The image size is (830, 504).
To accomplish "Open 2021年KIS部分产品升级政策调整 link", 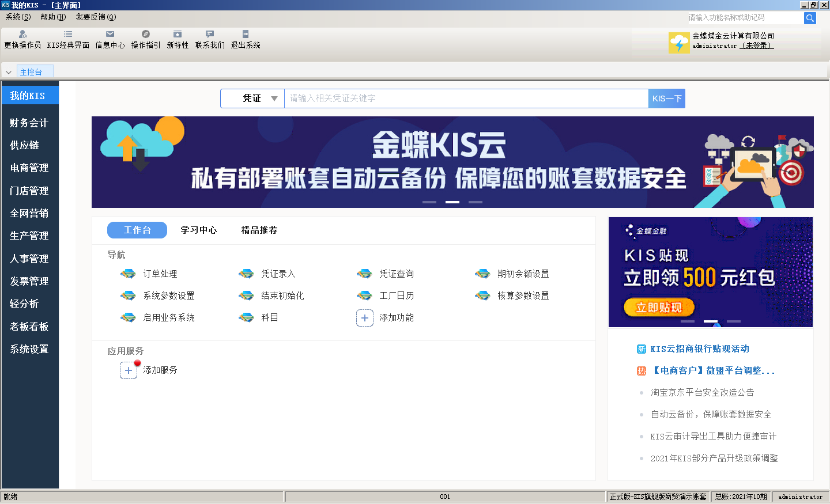I will coord(714,458).
